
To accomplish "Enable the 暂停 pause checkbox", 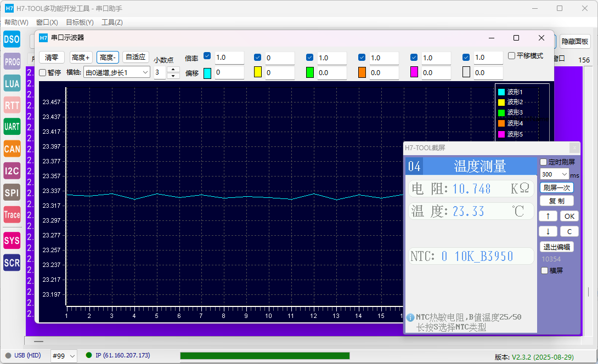I will click(x=43, y=72).
